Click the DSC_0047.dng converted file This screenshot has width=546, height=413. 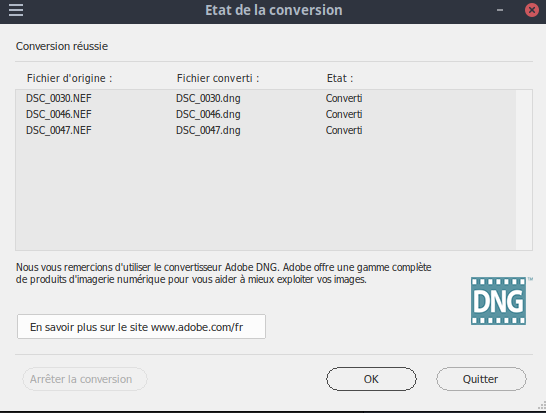coord(208,130)
